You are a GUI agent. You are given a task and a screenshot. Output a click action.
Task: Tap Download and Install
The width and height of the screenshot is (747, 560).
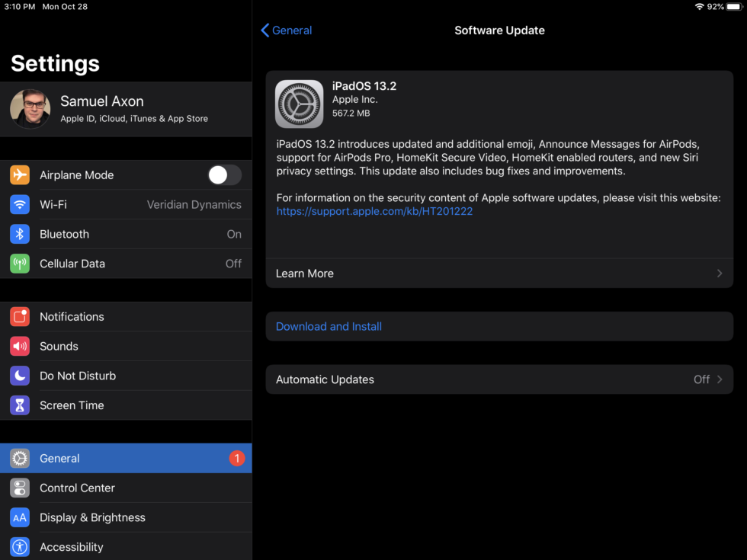(x=329, y=326)
